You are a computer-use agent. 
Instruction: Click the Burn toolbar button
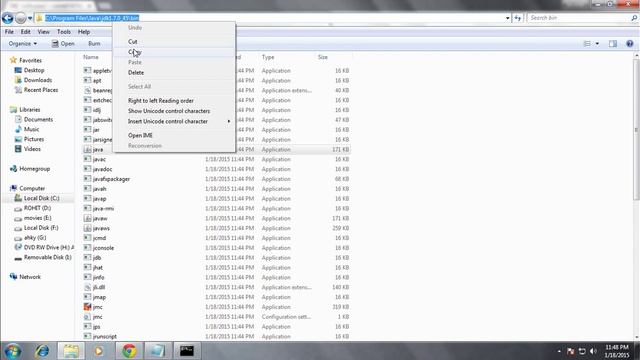click(94, 44)
